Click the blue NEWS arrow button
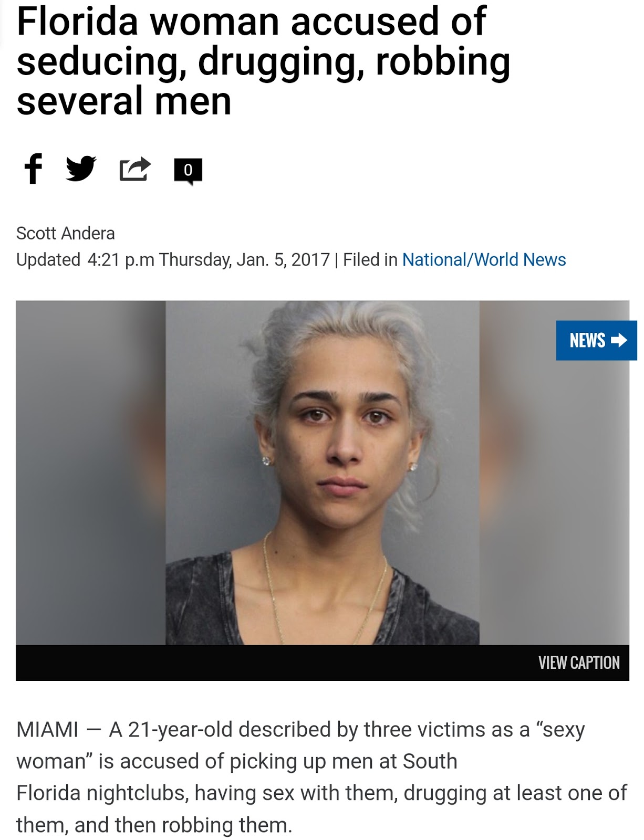Screen dimensions: 644x840 (596, 340)
